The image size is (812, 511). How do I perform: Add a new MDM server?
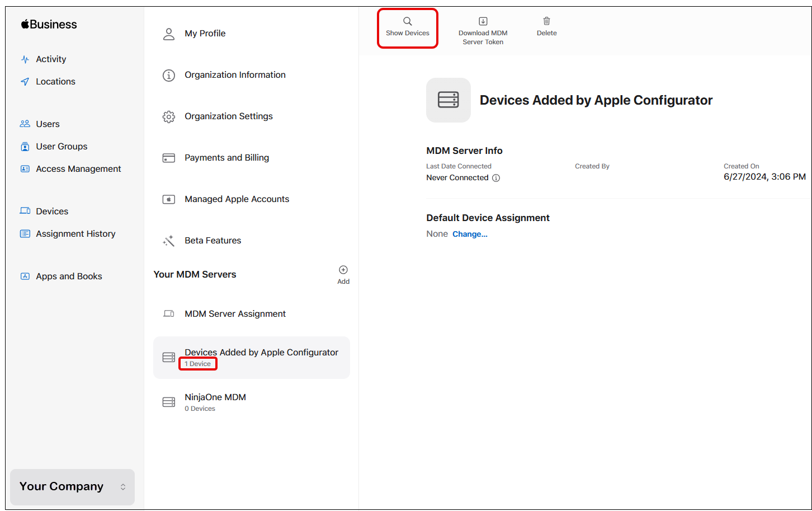point(343,274)
